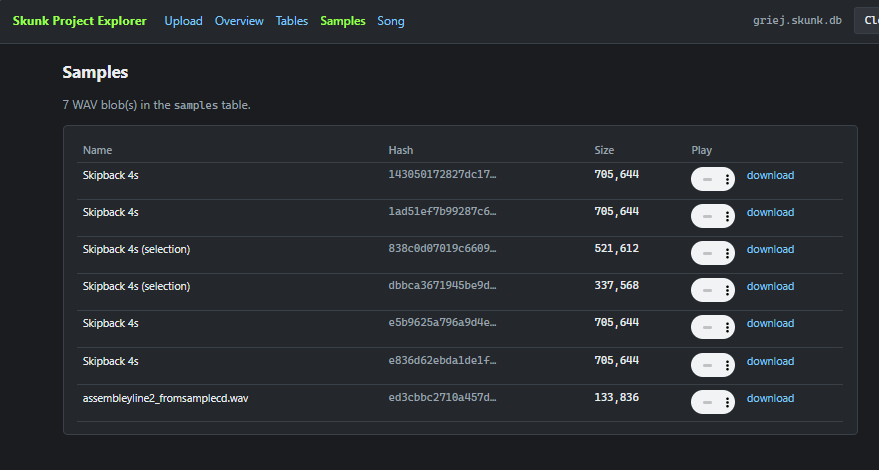Open audio options menu for hash 143050172827dc17 row

[727, 179]
